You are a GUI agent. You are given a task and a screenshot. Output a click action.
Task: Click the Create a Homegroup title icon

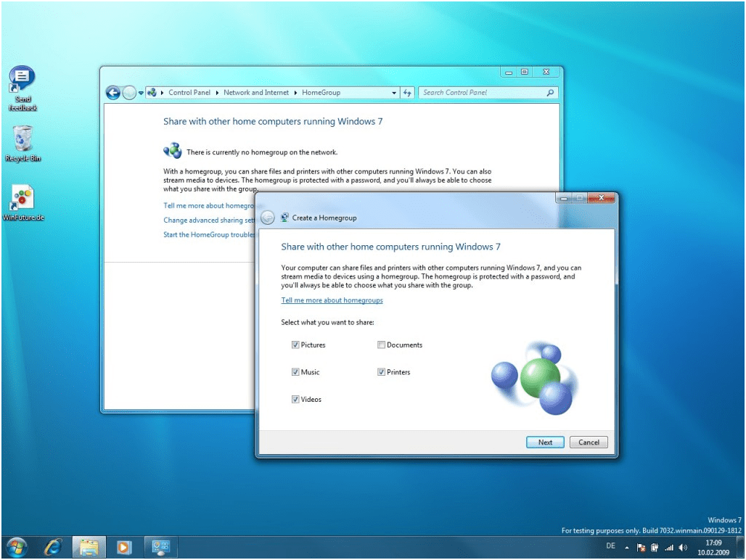284,218
